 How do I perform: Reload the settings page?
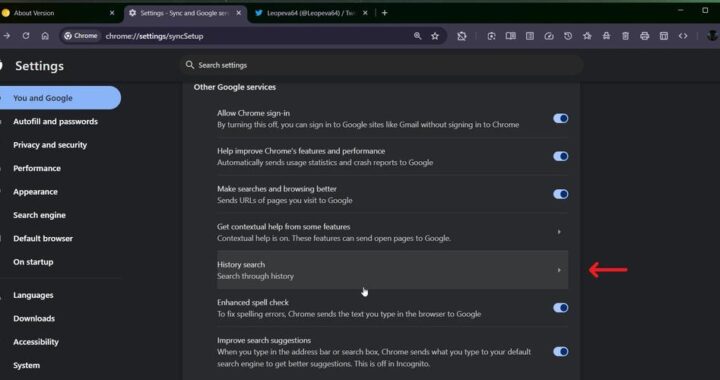coord(26,36)
